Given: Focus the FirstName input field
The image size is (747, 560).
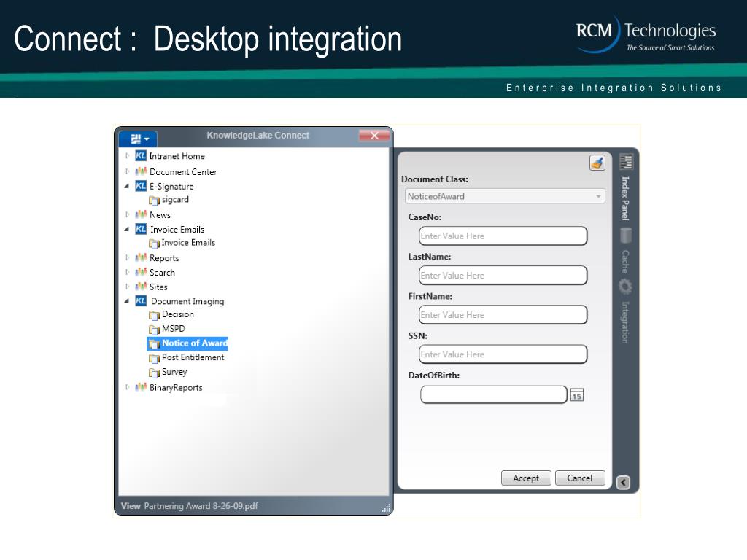Looking at the screenshot, I should (x=503, y=315).
